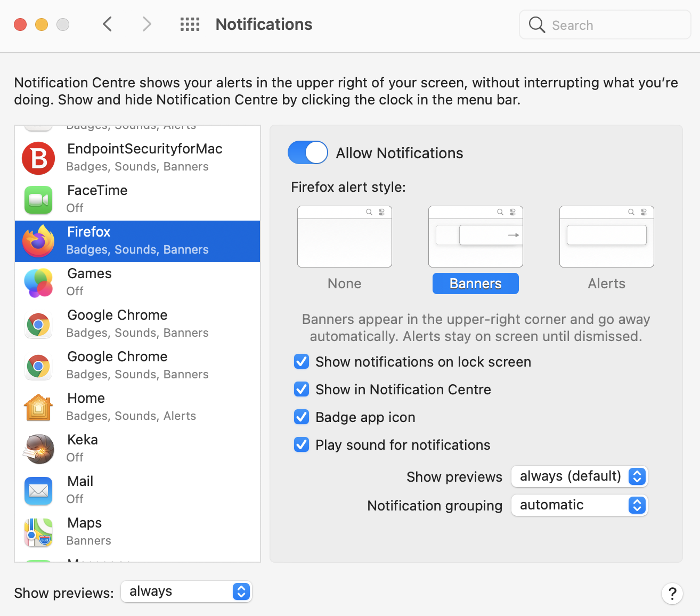
Task: Open the global Show previews always dropdown
Action: (x=186, y=591)
